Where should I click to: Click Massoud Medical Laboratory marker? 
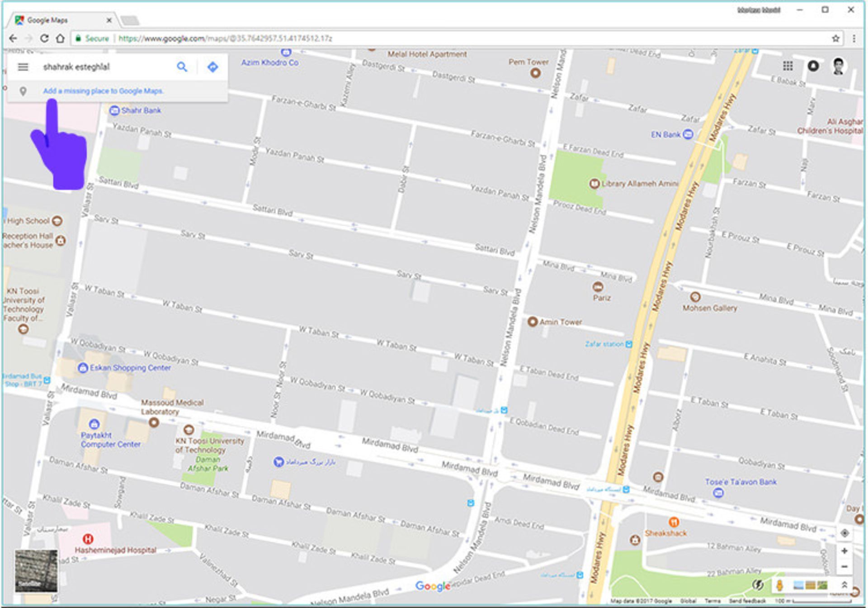[154, 423]
